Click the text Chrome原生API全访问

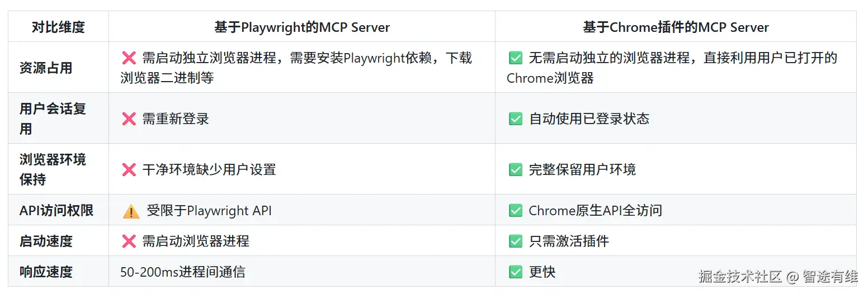coord(596,211)
